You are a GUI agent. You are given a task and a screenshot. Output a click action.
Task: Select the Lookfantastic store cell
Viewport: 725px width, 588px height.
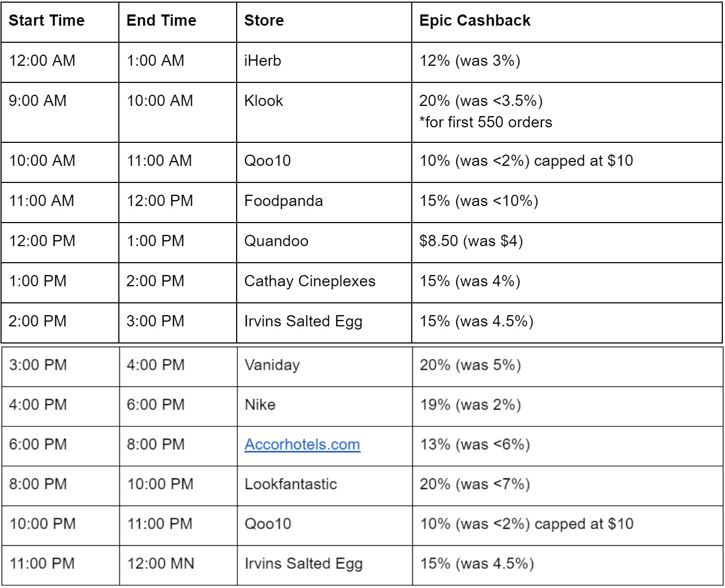point(324,485)
